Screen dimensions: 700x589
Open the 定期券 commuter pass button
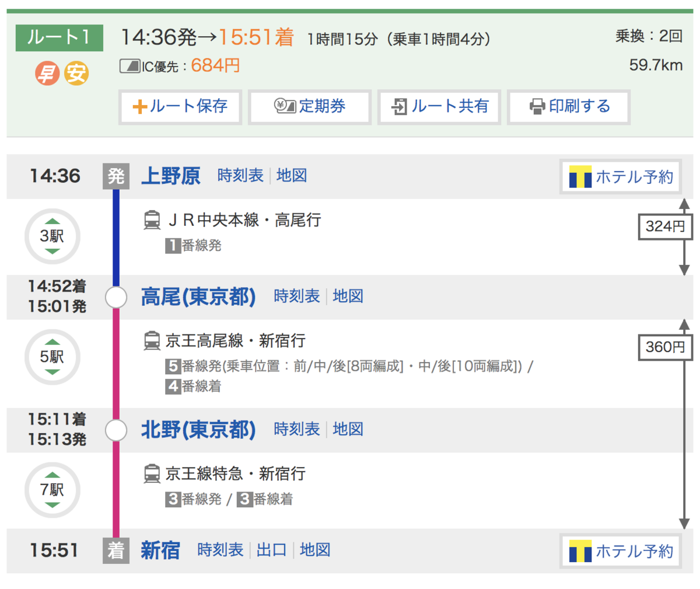310,107
